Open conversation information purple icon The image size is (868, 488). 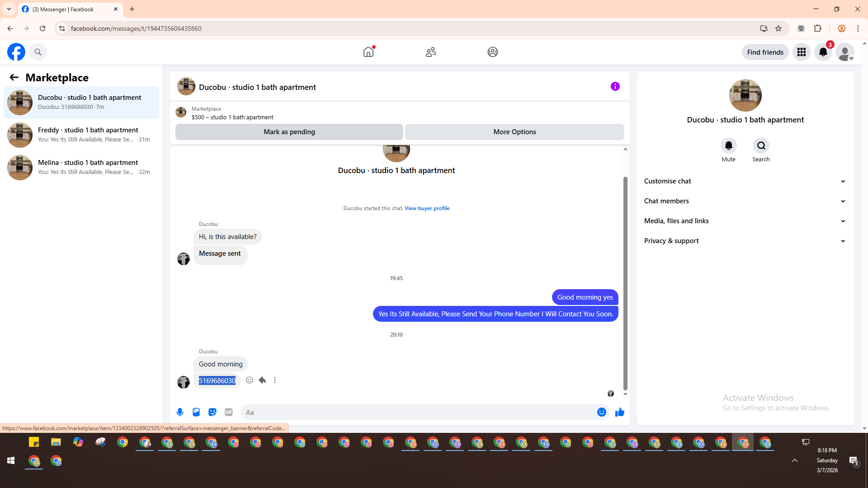click(x=615, y=86)
